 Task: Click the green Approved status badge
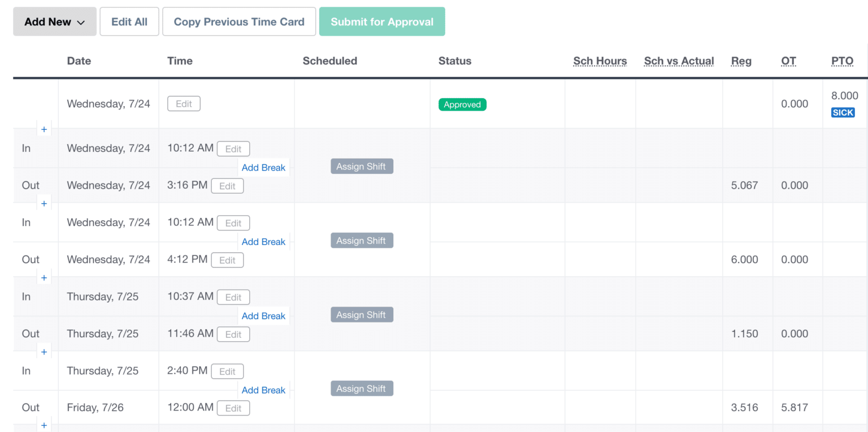[462, 105]
